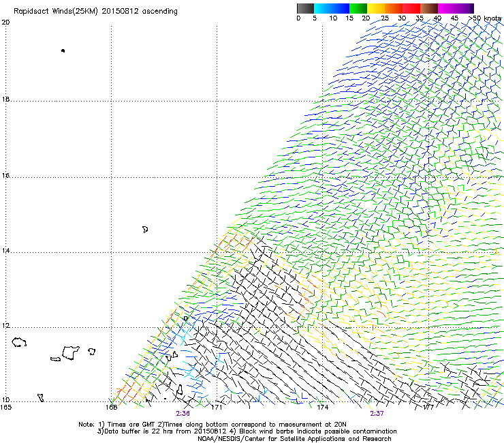Click the small solid island dot near 19N
Viewport: 504px width, 443px height.
63,50
